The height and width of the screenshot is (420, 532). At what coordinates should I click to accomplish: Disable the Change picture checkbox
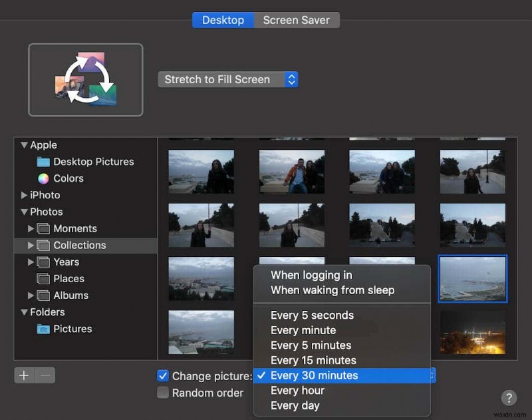[163, 376]
